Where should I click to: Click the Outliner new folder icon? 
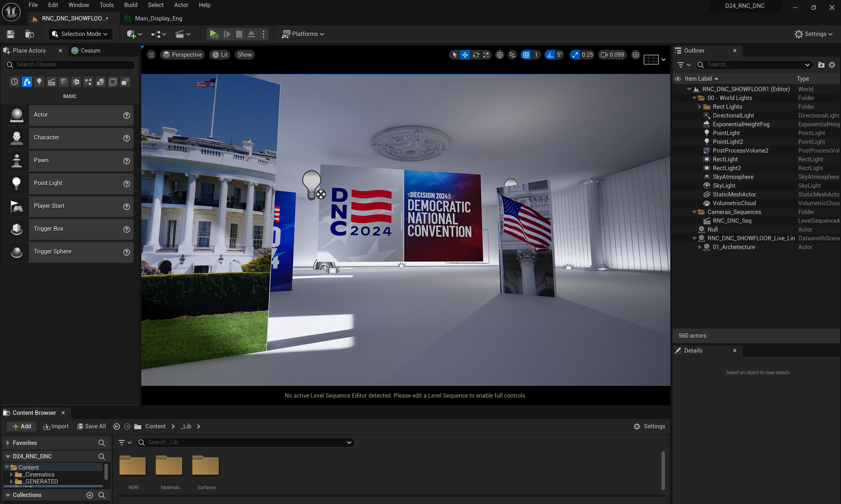tap(821, 65)
